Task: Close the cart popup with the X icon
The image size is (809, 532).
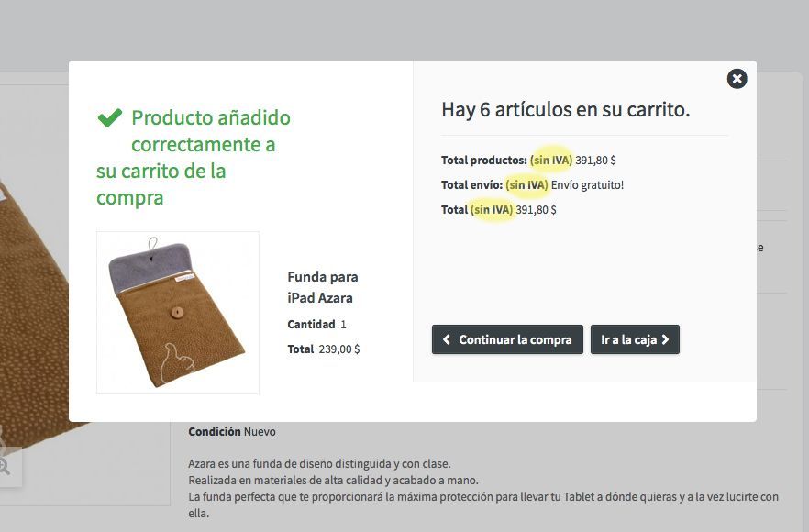Action: coord(737,79)
